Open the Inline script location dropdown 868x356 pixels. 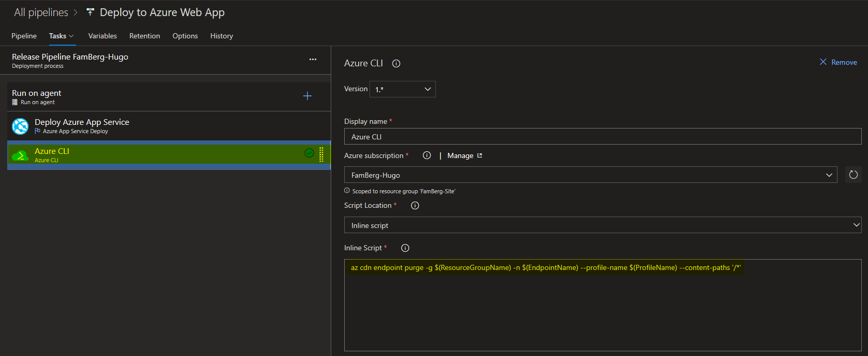[x=603, y=225]
